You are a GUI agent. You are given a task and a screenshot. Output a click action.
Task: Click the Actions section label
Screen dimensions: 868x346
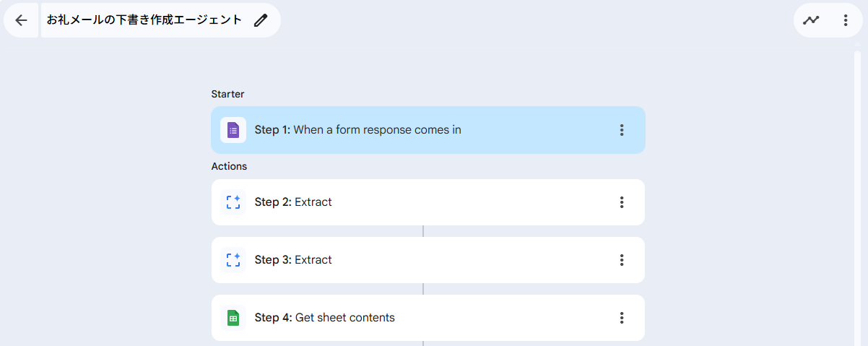[x=229, y=166]
